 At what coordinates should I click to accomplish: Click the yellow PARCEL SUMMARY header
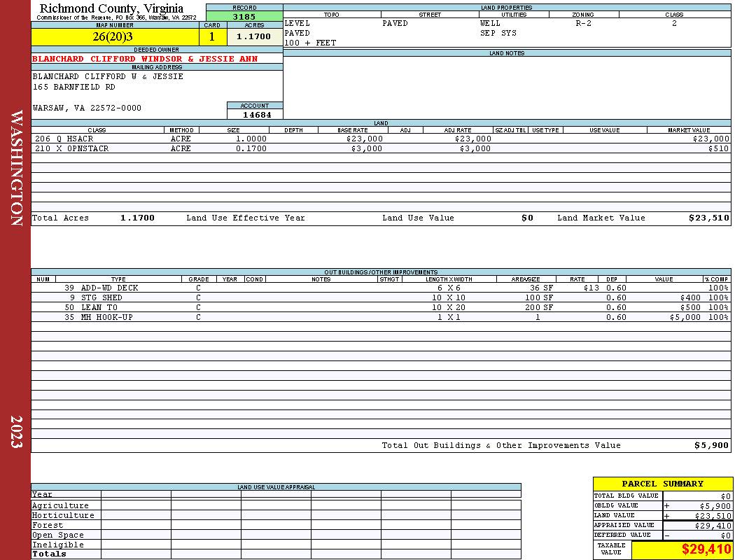pyautogui.click(x=662, y=484)
